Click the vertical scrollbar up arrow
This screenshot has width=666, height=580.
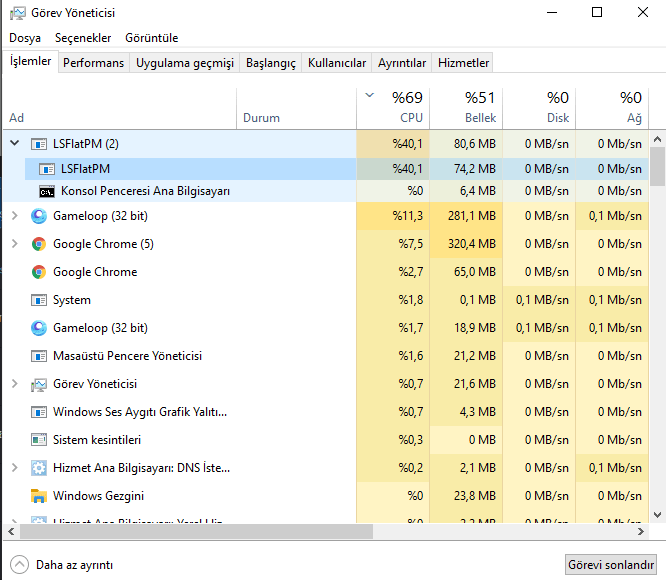657,139
